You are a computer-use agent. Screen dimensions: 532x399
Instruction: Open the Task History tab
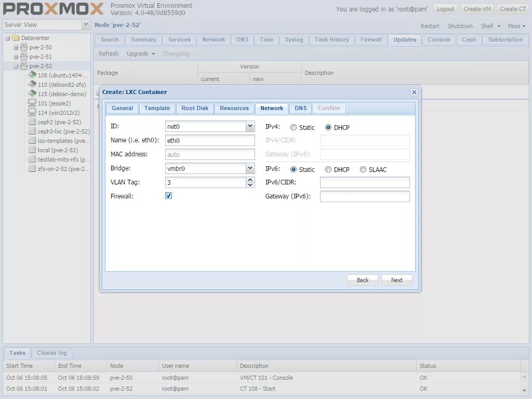[332, 39]
